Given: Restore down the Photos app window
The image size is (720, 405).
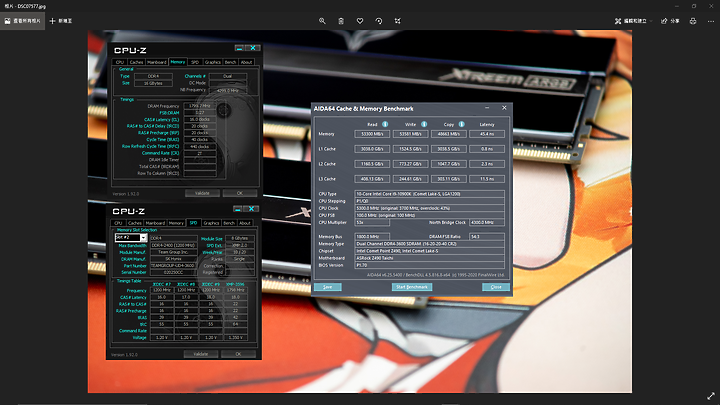Looking at the screenshot, I should click(694, 6).
